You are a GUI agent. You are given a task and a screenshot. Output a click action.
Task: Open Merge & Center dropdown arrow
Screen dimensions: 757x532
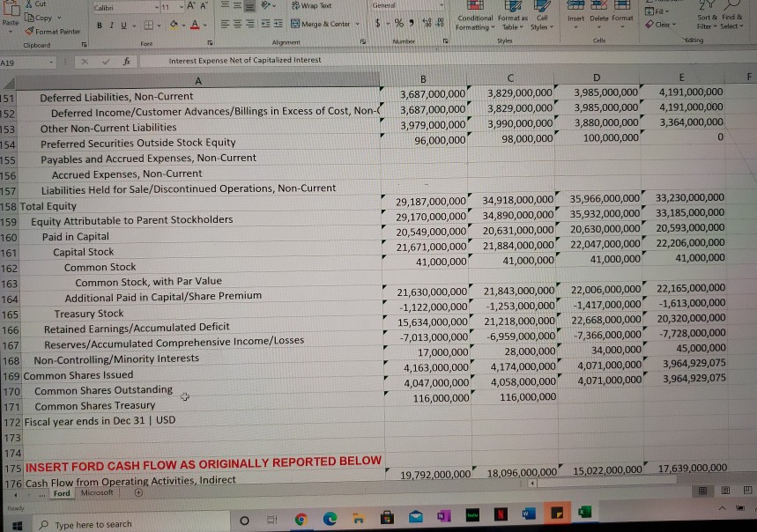358,24
